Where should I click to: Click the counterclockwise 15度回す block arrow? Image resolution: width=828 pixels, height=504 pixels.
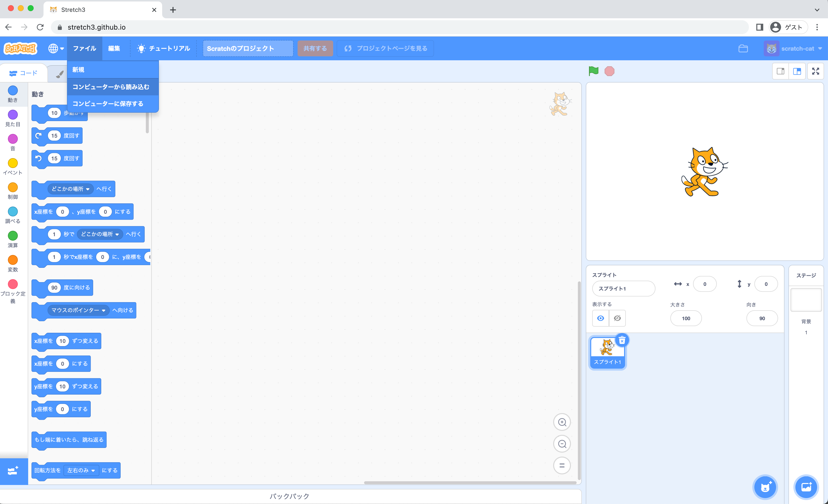[39, 158]
